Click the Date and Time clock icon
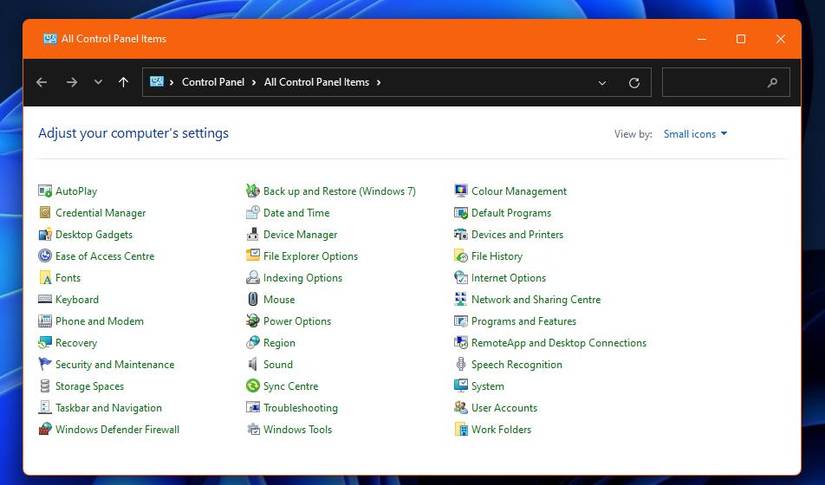825x485 pixels. [253, 213]
